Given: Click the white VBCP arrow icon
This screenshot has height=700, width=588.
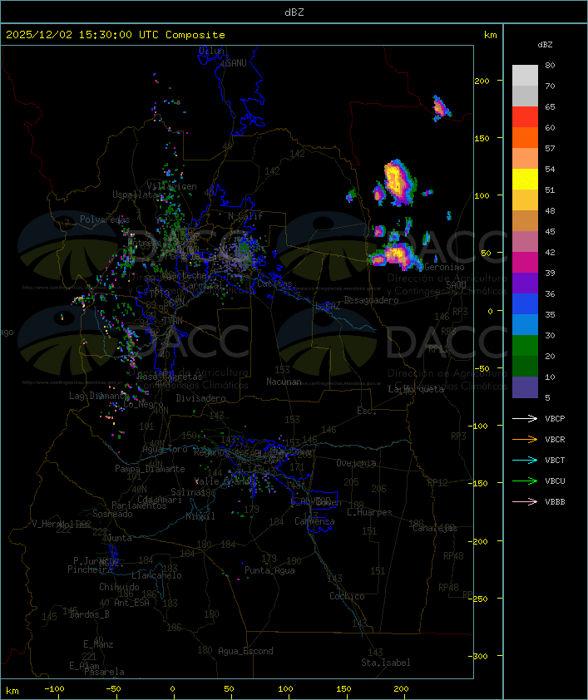Looking at the screenshot, I should 525,418.
